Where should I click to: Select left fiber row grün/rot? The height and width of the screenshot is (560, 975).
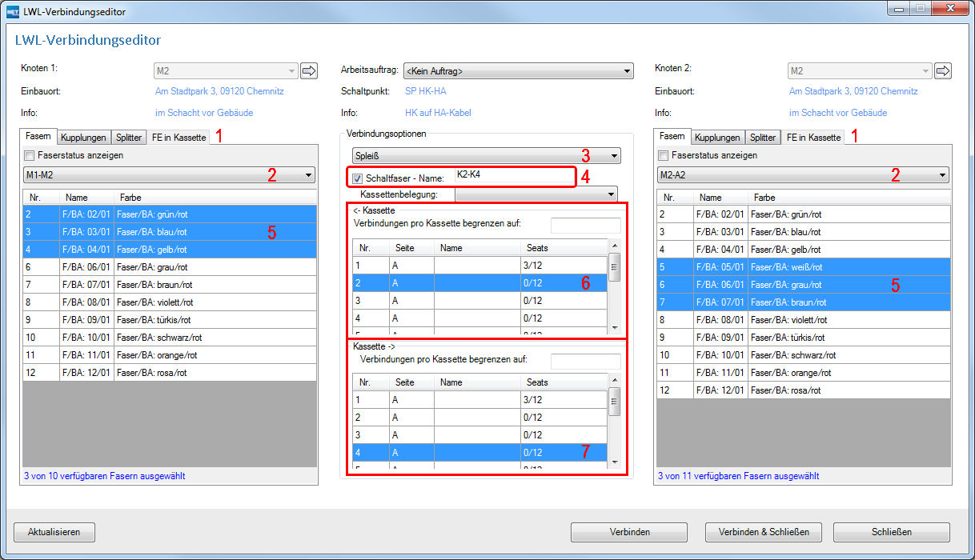tap(170, 214)
